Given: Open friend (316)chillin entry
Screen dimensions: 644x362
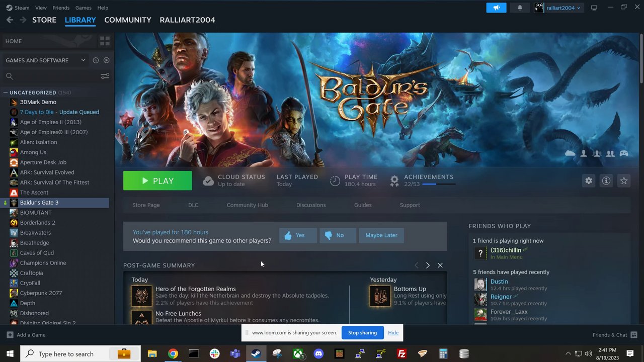Looking at the screenshot, I should [x=506, y=250].
